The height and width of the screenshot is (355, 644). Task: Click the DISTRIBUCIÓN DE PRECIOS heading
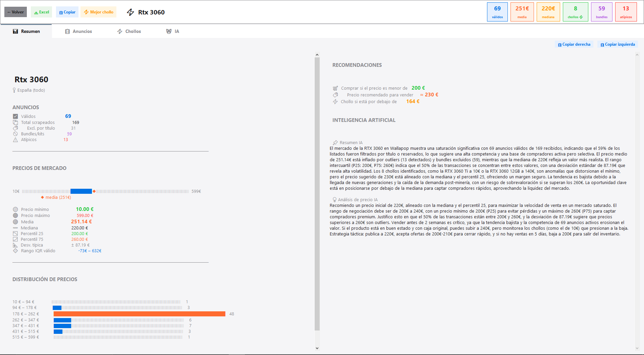tap(45, 279)
